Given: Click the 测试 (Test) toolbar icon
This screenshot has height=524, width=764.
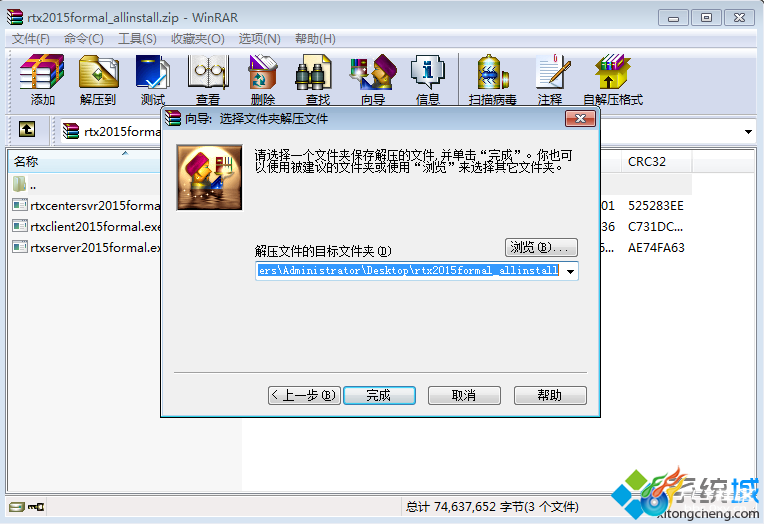Looking at the screenshot, I should coord(153,72).
